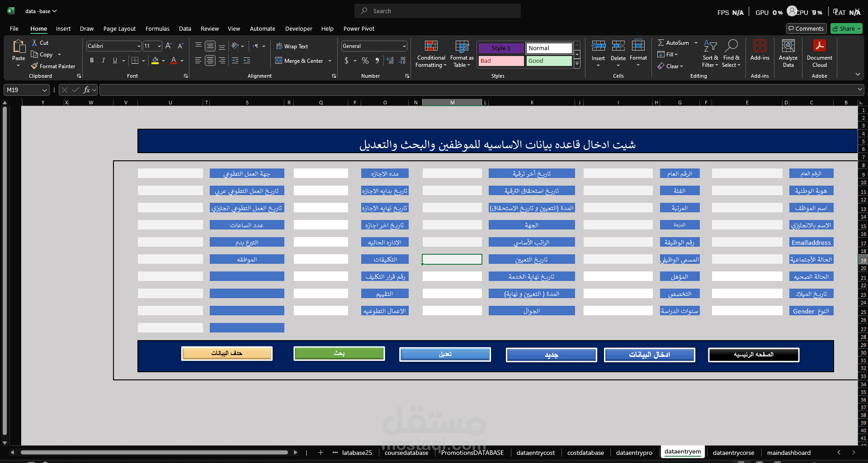Image resolution: width=868 pixels, height=463 pixels.
Task: Toggle Wrap Text option
Action: (x=292, y=46)
